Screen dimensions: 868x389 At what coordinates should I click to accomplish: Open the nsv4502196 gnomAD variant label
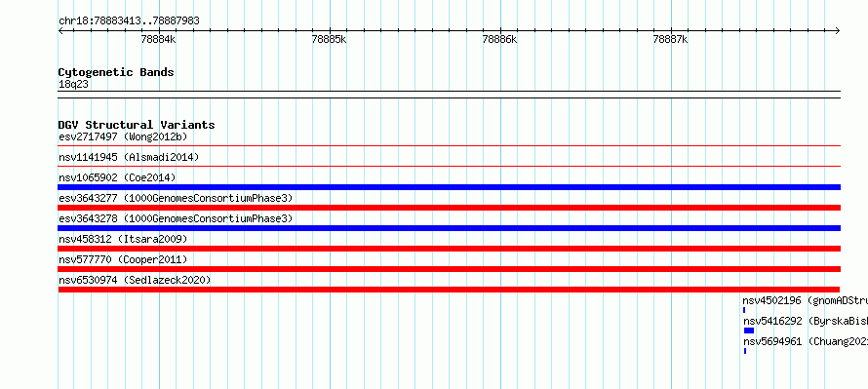coord(805,300)
